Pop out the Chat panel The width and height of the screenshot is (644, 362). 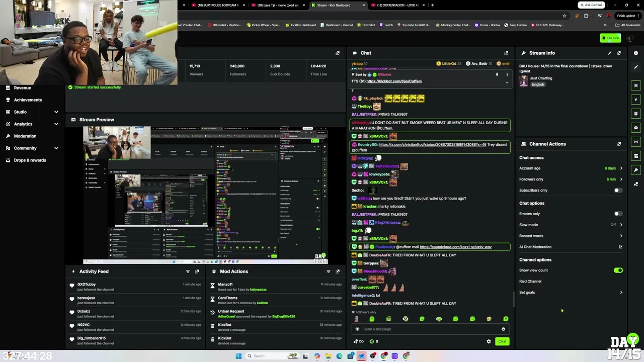(x=506, y=53)
